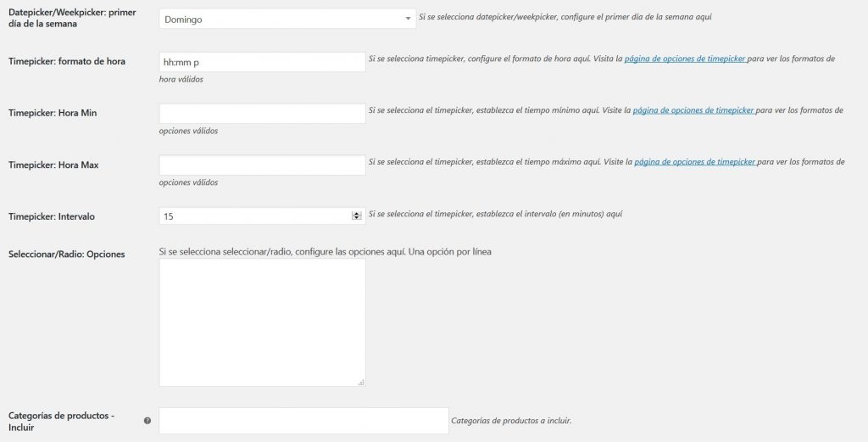This screenshot has height=442, width=868.
Task: Click the Timepicker Intervalo number field
Action: click(254, 216)
